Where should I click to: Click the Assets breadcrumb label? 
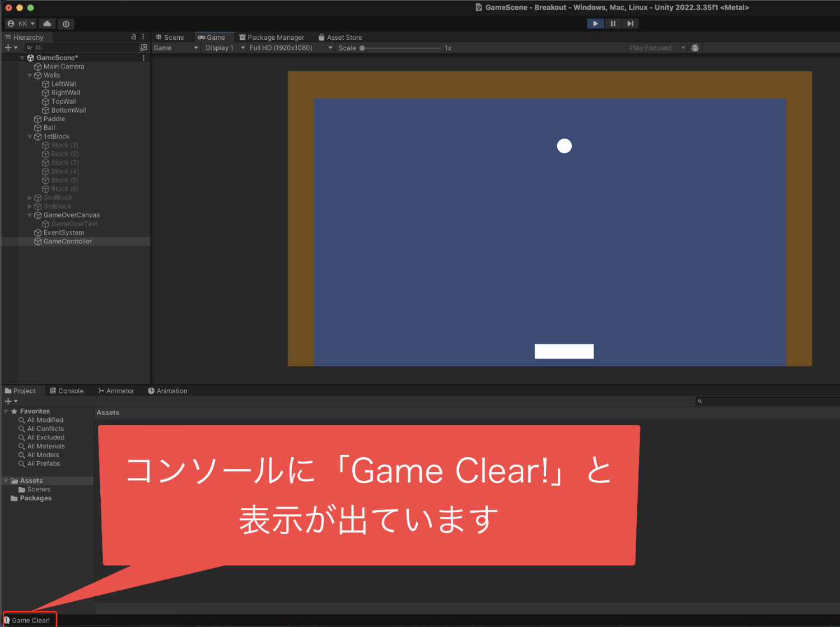pos(108,412)
